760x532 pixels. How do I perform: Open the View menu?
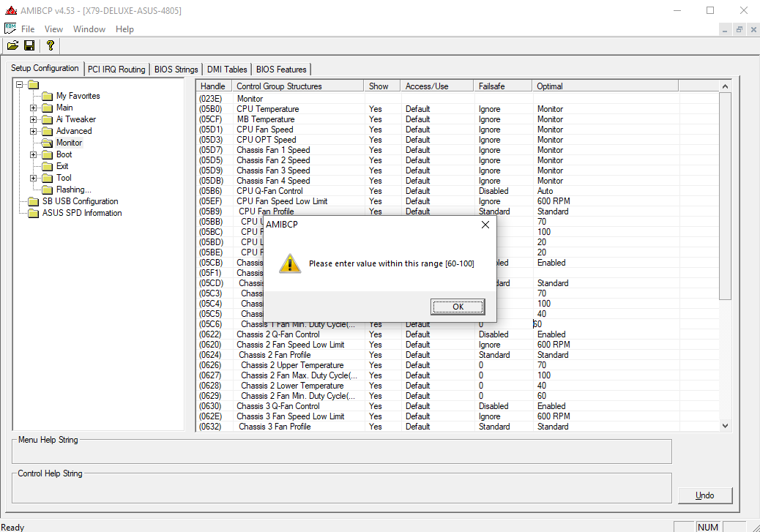(53, 29)
